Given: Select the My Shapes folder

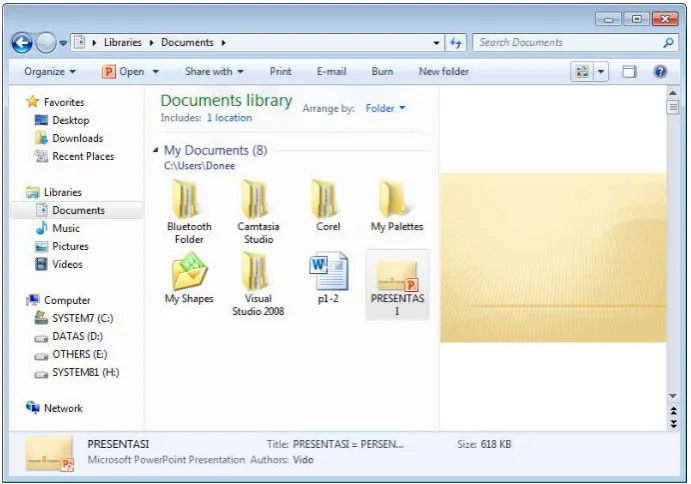Looking at the screenshot, I should tap(189, 279).
